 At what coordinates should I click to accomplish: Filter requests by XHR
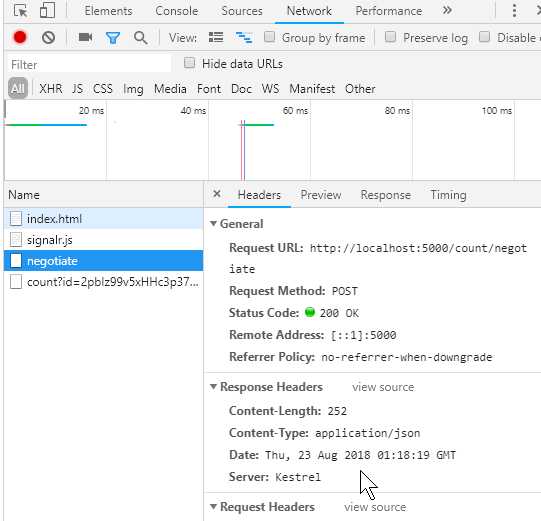point(51,89)
